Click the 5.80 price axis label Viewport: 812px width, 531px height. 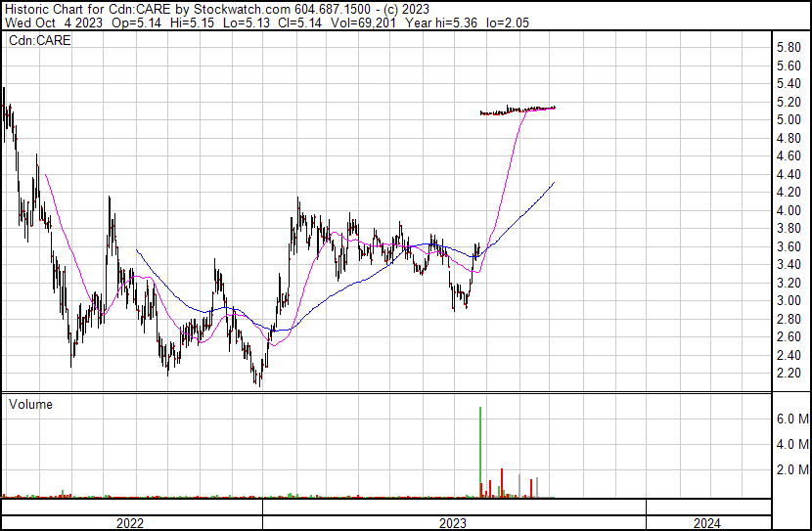click(789, 47)
